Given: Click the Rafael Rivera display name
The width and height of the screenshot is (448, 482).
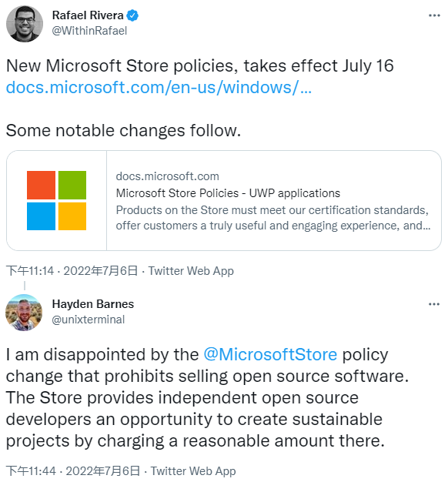Looking at the screenshot, I should (88, 15).
